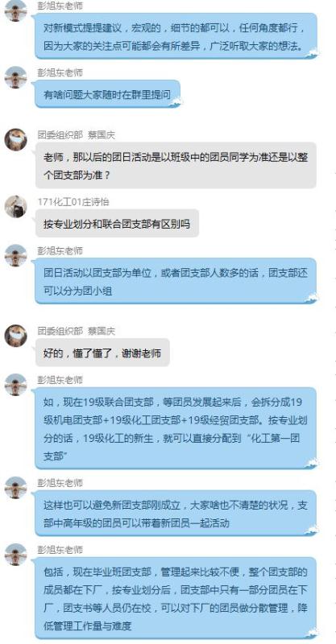Viewport: 336px width, 644px height.
Task: Open teacher avatar beside the 有啥问题 message
Action: coord(15,77)
